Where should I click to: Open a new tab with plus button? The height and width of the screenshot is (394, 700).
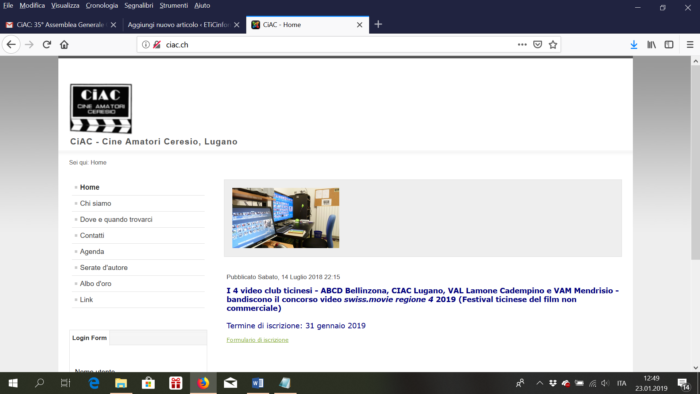point(378,25)
